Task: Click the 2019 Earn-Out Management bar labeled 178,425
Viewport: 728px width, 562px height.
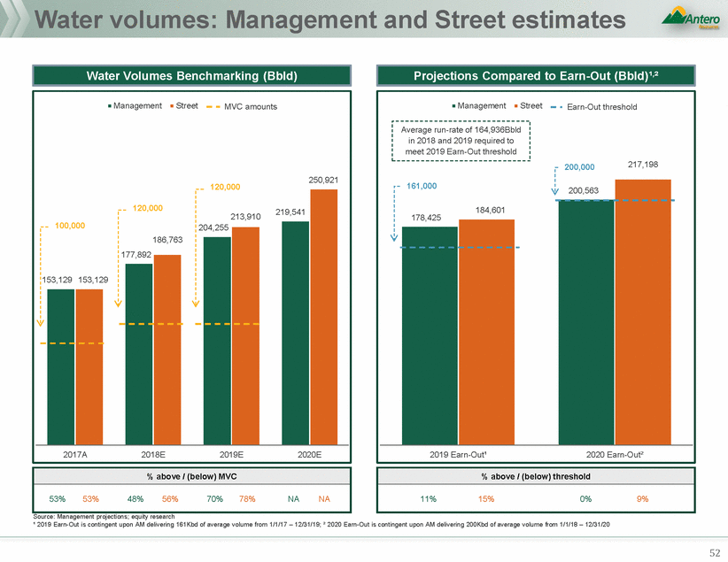Action: pyautogui.click(x=430, y=335)
